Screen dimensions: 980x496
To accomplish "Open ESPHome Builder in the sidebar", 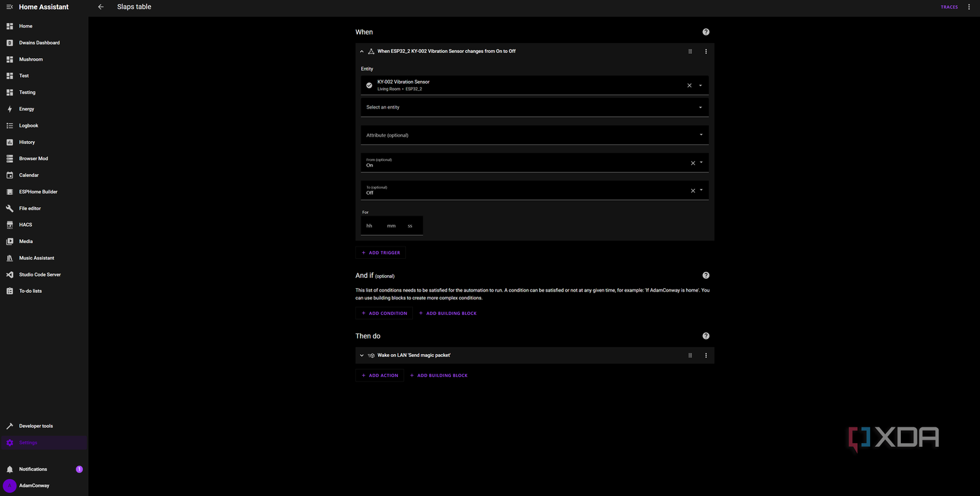I will pyautogui.click(x=44, y=192).
